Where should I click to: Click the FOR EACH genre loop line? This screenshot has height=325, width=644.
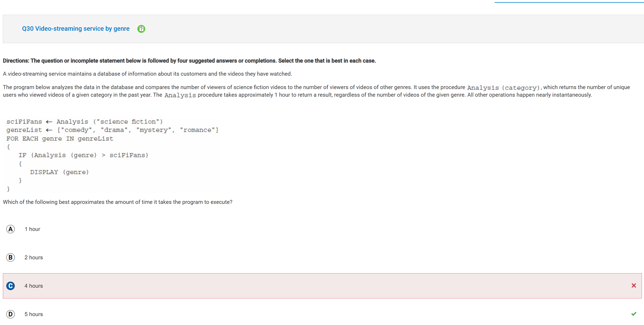pyautogui.click(x=60, y=139)
